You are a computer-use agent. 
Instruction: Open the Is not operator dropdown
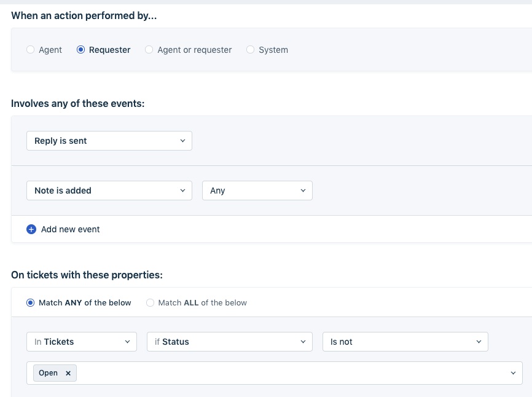(405, 342)
